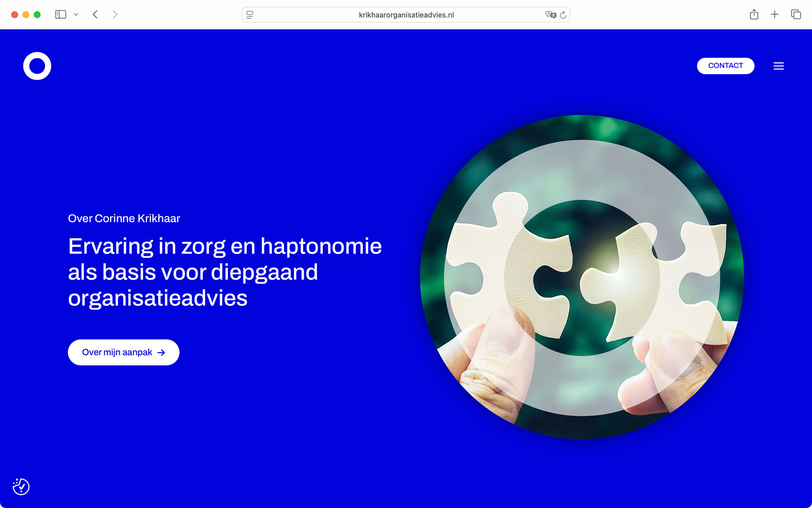
Task: Open the page settings icon in the address bar
Action: pyautogui.click(x=250, y=15)
